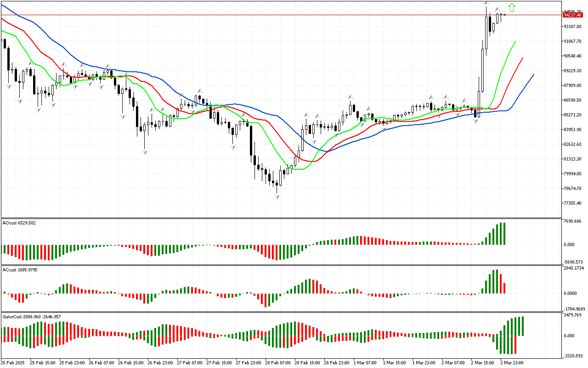This screenshot has width=588, height=368.
Task: Click the AOcust 6529.502 indicator label
Action: (19, 223)
